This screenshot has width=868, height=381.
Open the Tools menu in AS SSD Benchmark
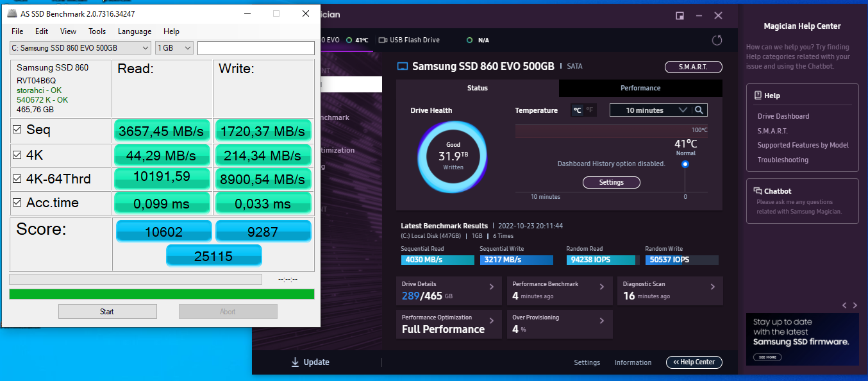pos(97,31)
